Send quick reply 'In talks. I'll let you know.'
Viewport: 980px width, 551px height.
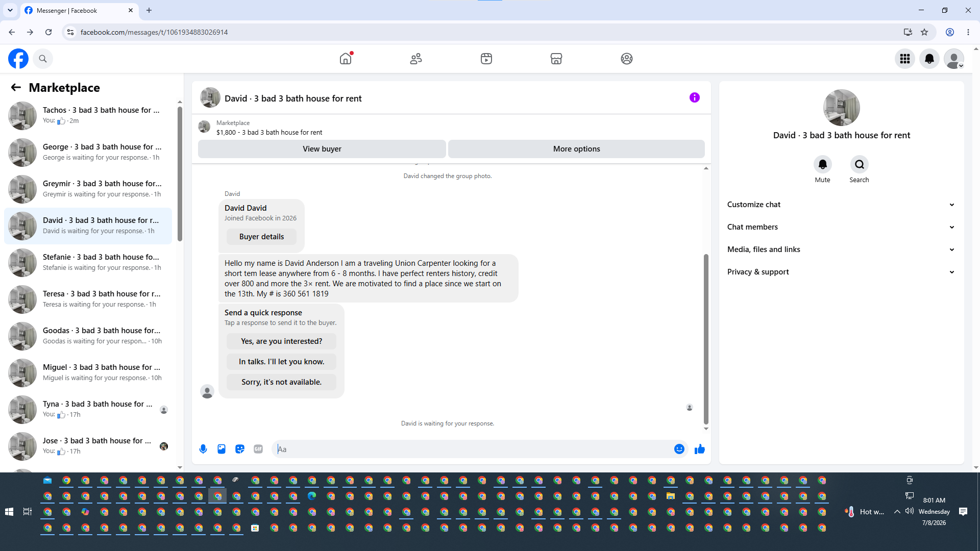coord(281,362)
